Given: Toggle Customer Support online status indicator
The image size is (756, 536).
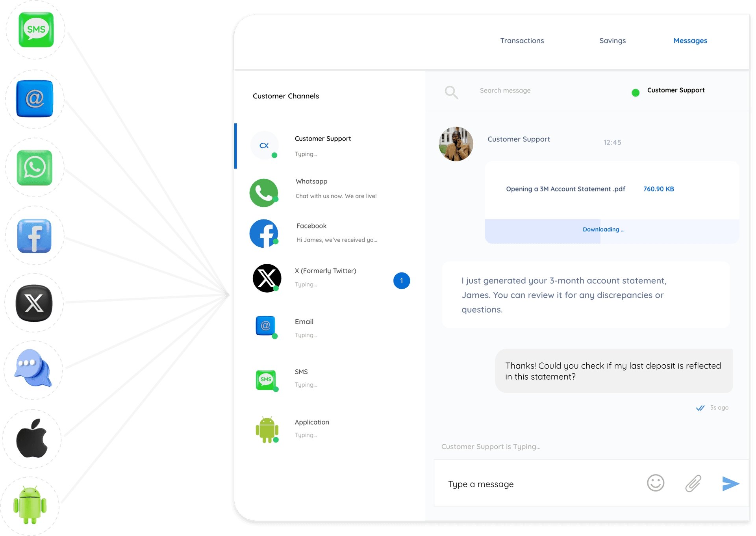Looking at the screenshot, I should tap(634, 91).
